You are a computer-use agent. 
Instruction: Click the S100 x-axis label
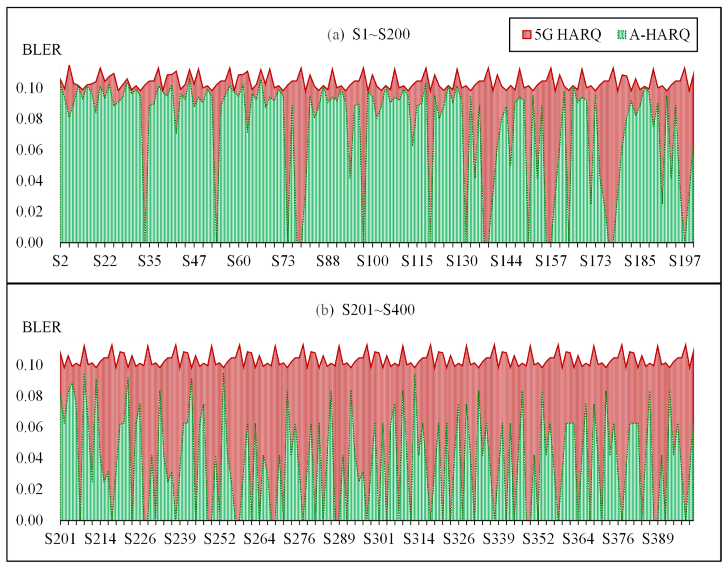[372, 261]
